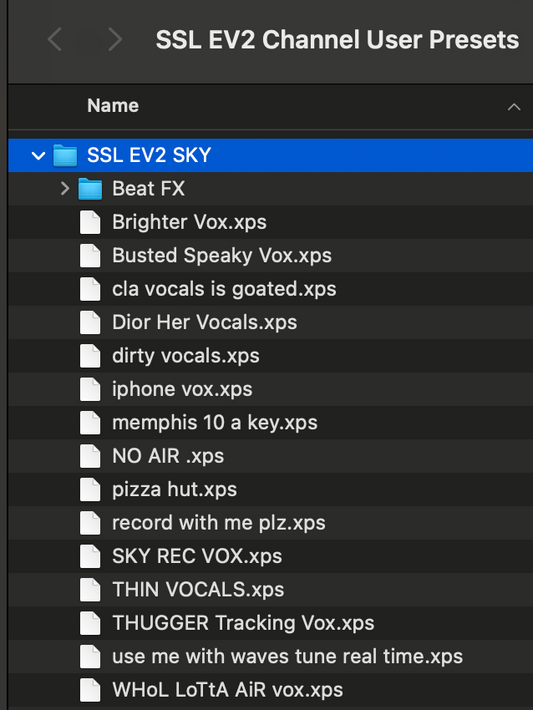Click the Busted Speaky Vox.xps file icon

[90, 255]
